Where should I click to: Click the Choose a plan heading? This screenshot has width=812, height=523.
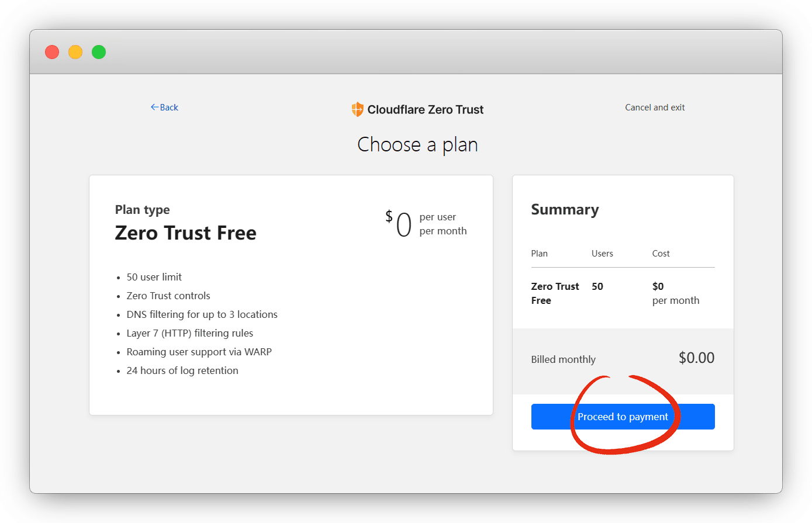(x=417, y=144)
